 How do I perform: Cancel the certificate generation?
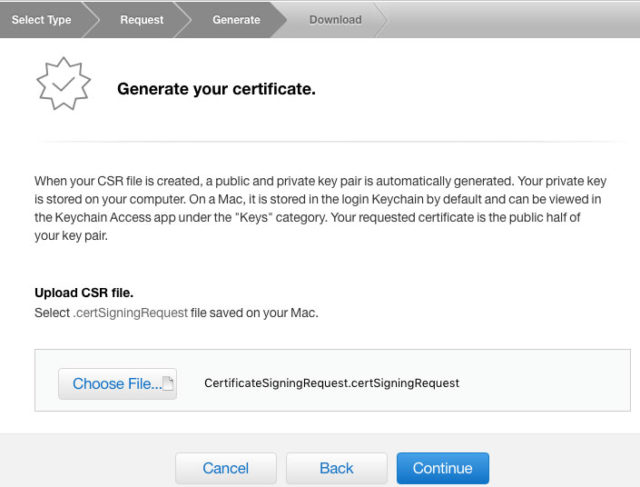tap(225, 468)
